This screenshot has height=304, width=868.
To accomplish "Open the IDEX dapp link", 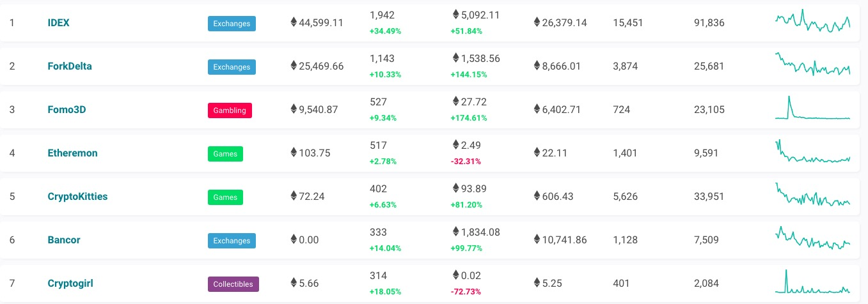I will [59, 22].
